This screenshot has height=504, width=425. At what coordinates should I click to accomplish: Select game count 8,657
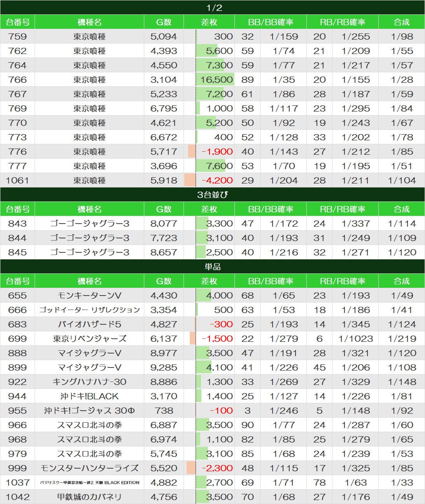click(x=164, y=252)
